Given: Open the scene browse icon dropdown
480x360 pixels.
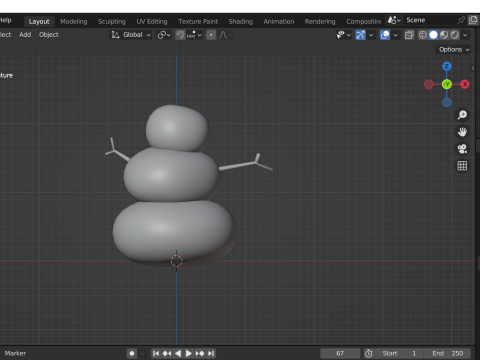Looking at the screenshot, I should tap(394, 20).
